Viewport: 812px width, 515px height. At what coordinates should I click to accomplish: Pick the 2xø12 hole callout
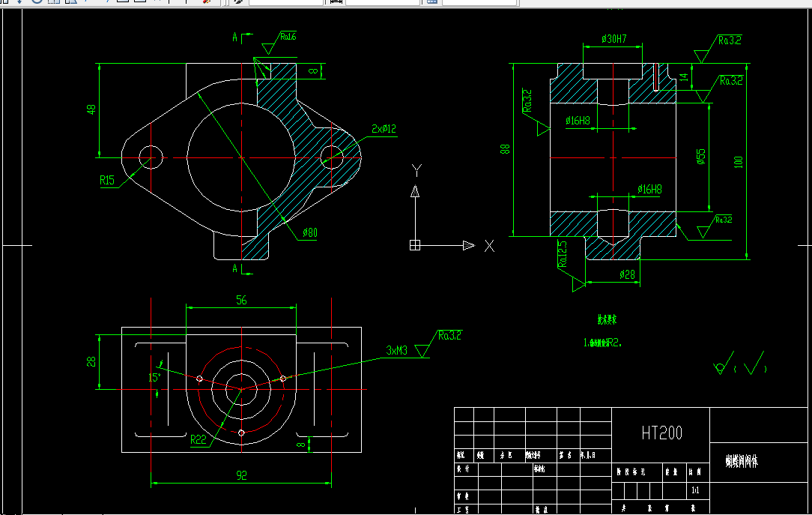pyautogui.click(x=384, y=128)
